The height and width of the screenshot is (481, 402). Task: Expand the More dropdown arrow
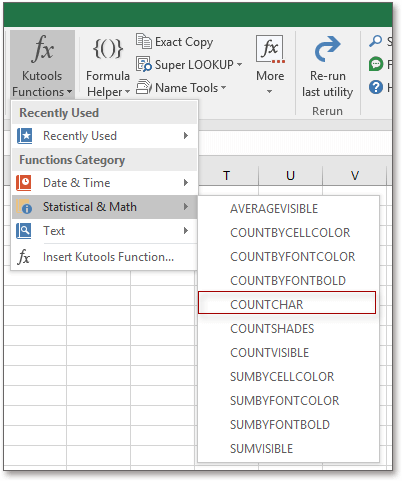269,91
